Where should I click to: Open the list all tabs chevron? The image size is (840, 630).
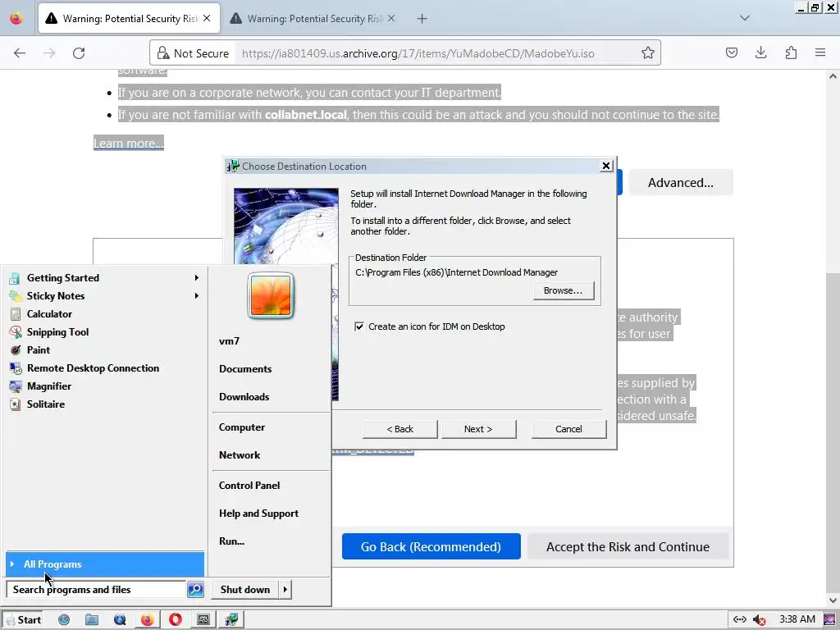745,18
